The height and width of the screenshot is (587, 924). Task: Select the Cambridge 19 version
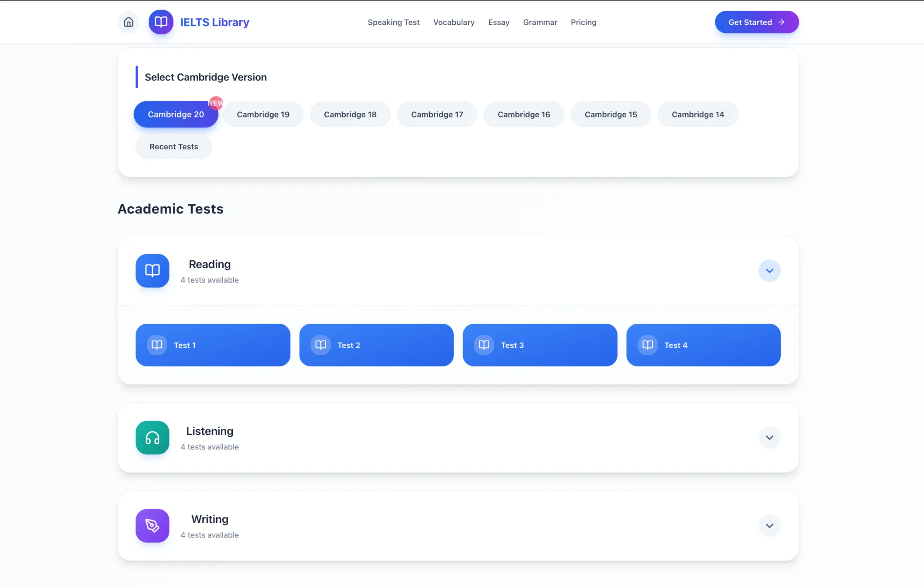pos(263,114)
